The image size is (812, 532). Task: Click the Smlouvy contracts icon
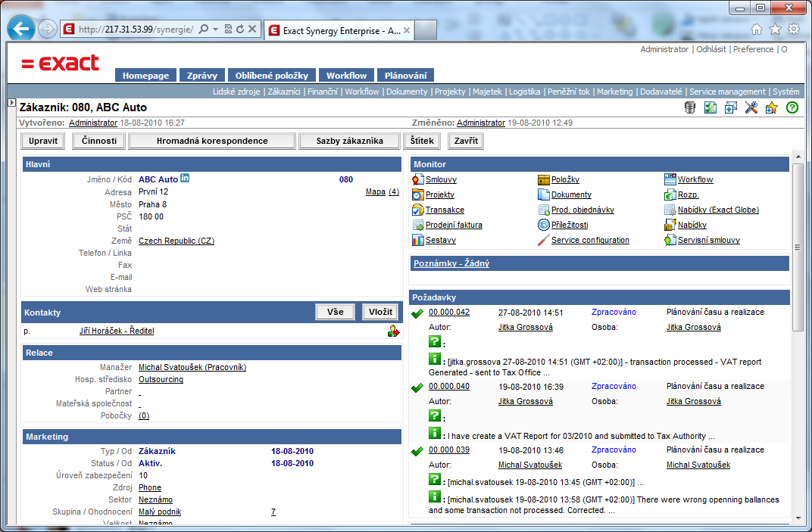click(418, 179)
